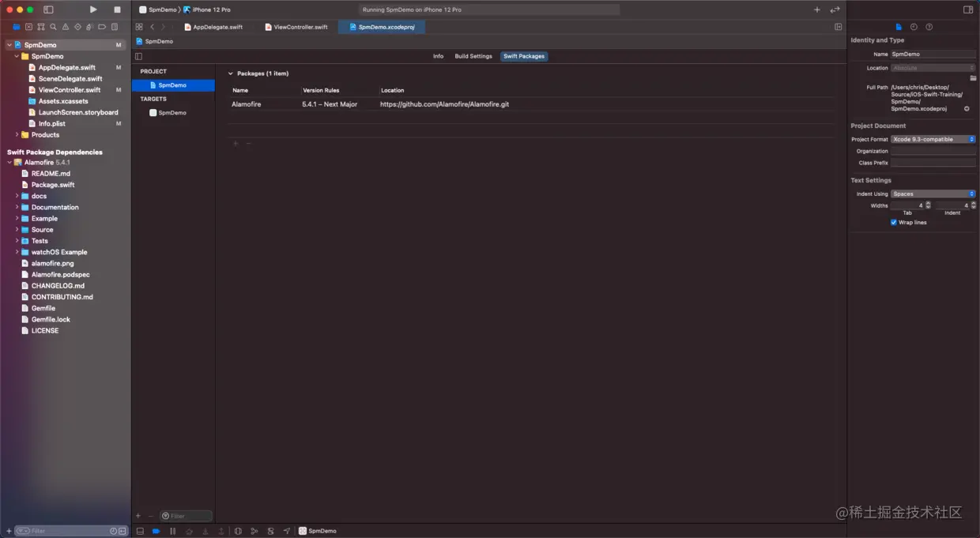Select the Swift Packages tab
980x538 pixels.
(525, 56)
